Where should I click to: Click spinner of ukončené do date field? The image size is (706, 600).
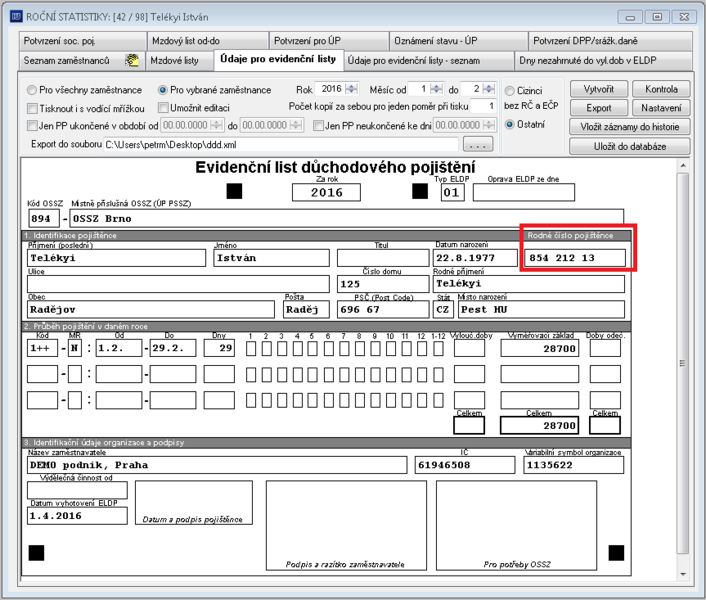tap(296, 125)
